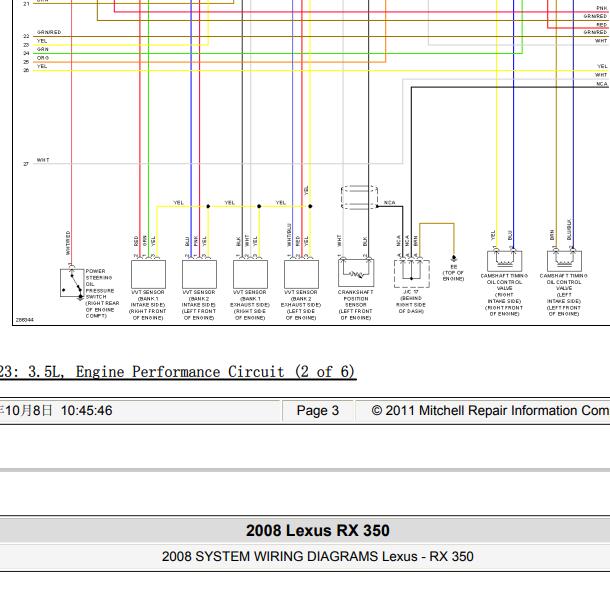Screen dimensions: 610x601
Task: Click left intake camshaft timing oil control valve symbol
Action: click(x=564, y=261)
